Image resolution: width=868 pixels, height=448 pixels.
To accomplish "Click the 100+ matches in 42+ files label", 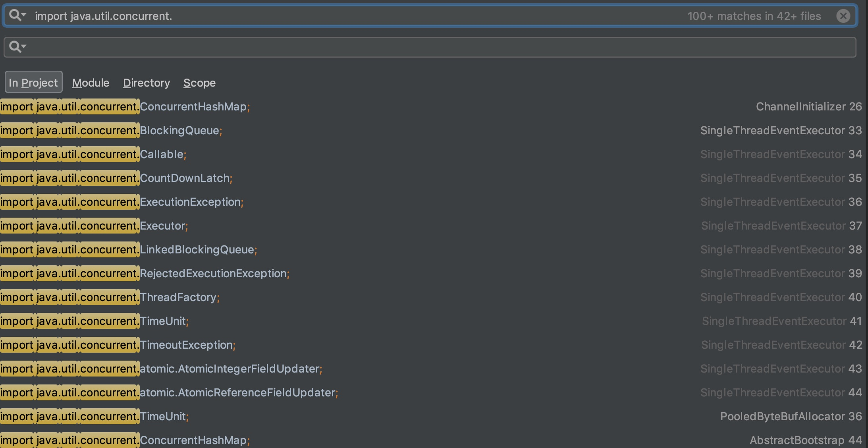I will 754,16.
